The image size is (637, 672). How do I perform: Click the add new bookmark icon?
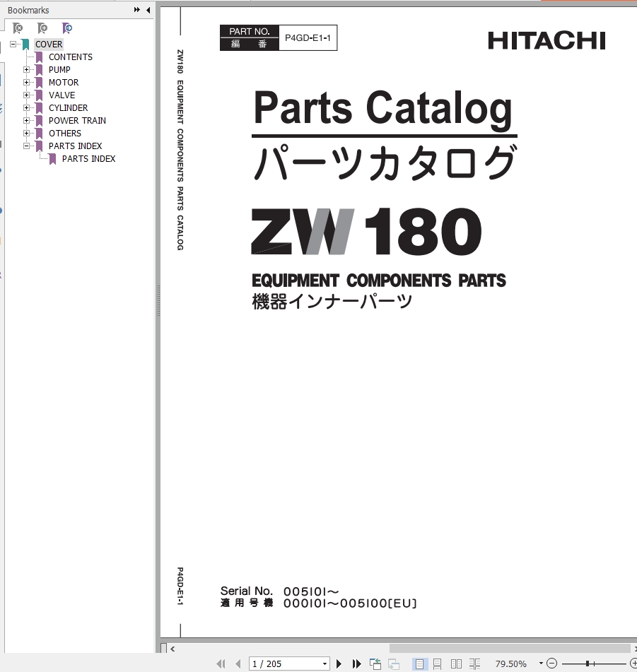click(42, 28)
